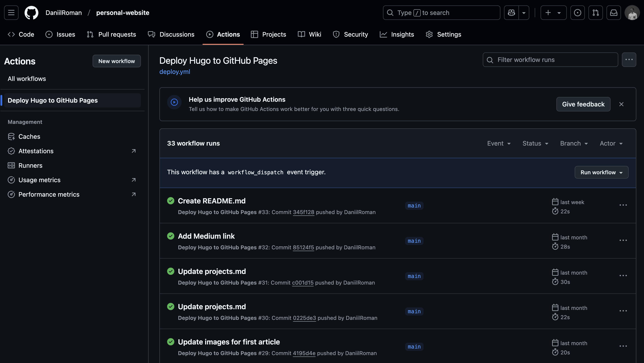Open commit 4195d4e link
Screen dimensions: 644x363
coord(304,353)
